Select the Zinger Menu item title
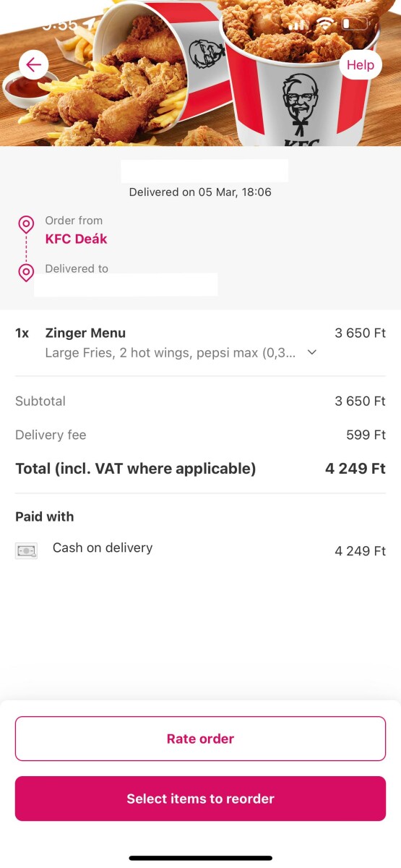Screen dimensions: 401x868 click(x=85, y=333)
